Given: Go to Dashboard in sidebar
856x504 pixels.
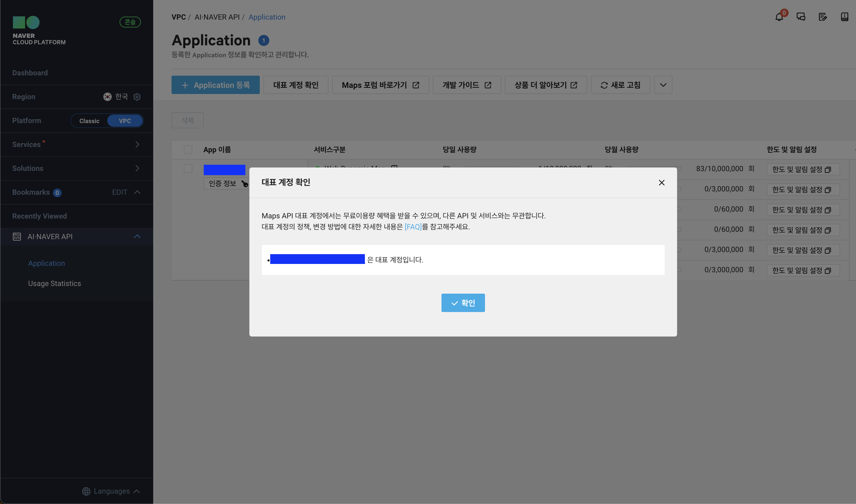Looking at the screenshot, I should pyautogui.click(x=30, y=73).
